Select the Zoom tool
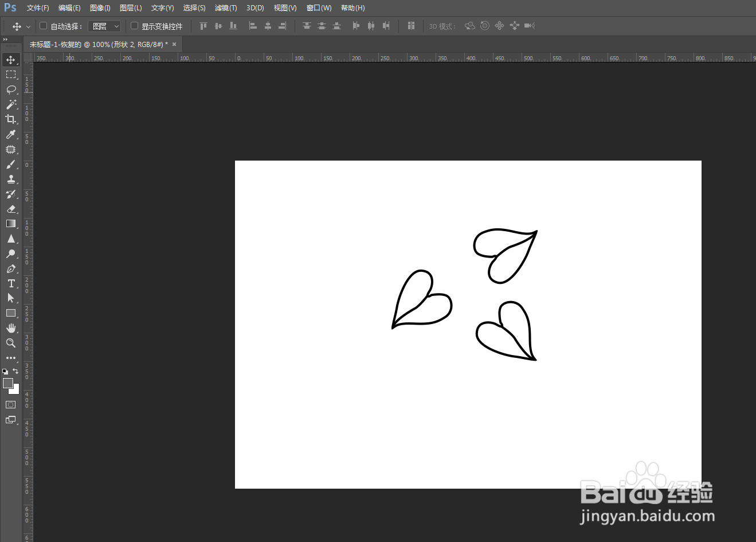The width and height of the screenshot is (756, 542). (11, 343)
